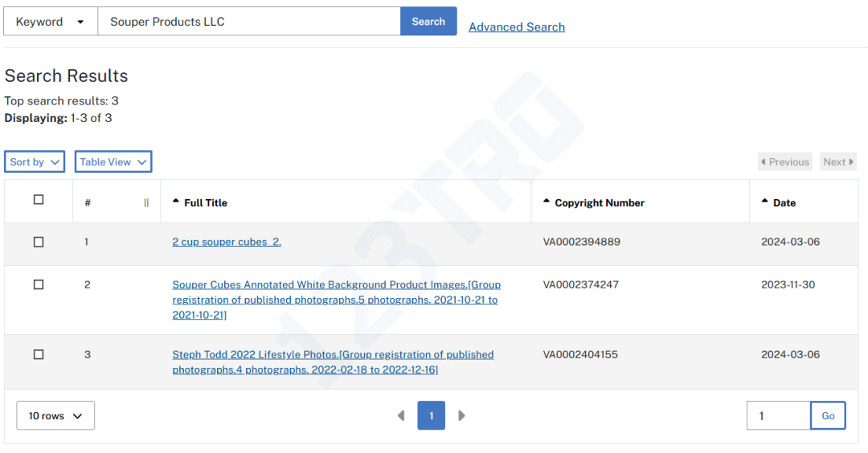Click the page number input field
The width and height of the screenshot is (868, 453).
(778, 415)
